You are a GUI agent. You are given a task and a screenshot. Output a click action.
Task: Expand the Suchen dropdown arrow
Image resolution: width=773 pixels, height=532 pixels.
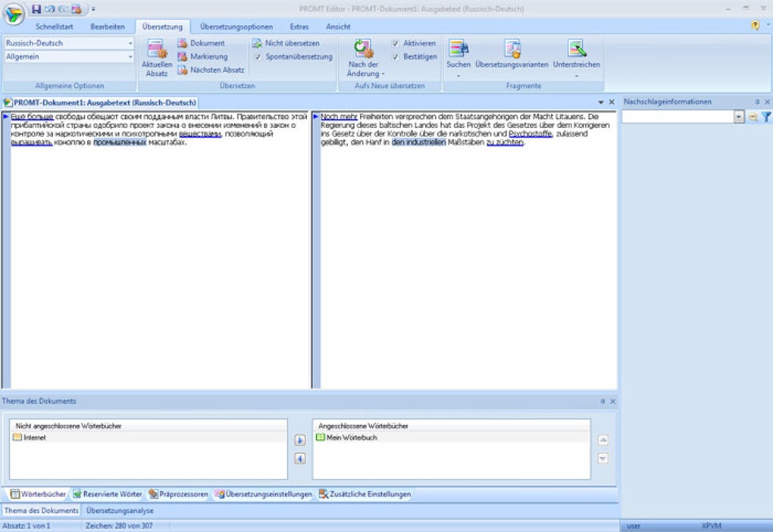point(458,76)
